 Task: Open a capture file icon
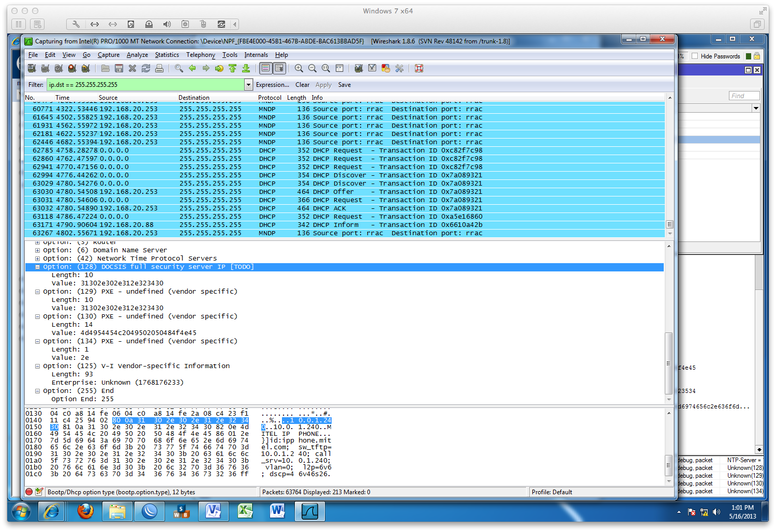tap(105, 68)
